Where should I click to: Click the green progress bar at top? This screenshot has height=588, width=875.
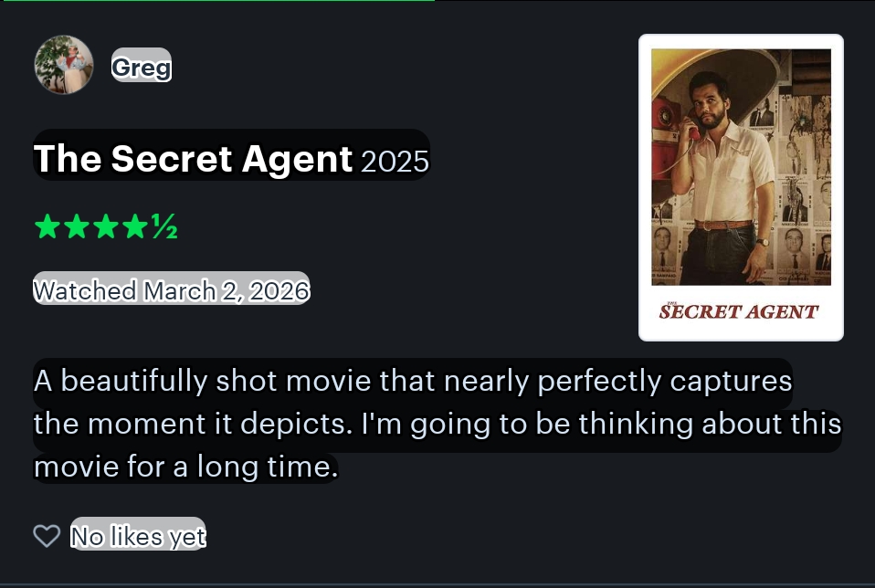pos(217,1)
